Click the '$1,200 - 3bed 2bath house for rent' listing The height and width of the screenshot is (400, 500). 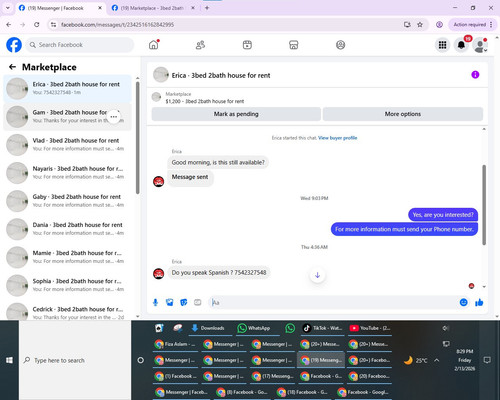(x=205, y=101)
